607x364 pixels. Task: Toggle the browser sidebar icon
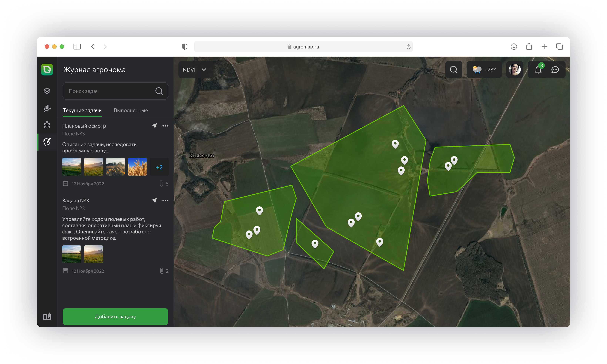(x=77, y=47)
